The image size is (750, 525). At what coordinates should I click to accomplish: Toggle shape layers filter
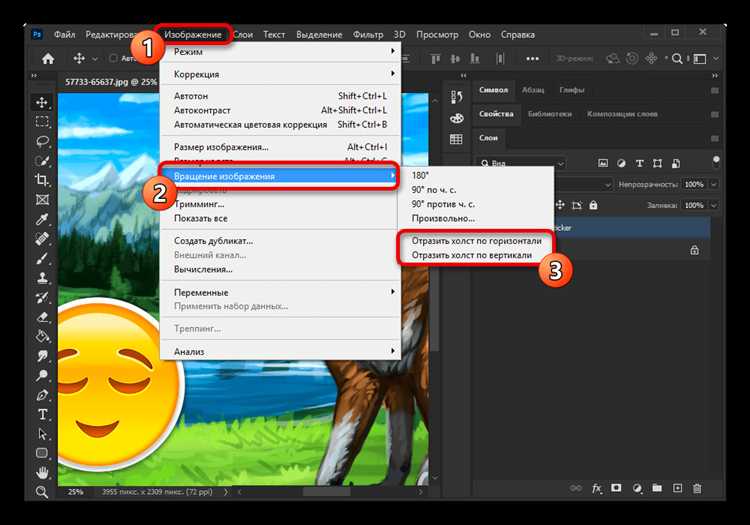click(x=658, y=163)
